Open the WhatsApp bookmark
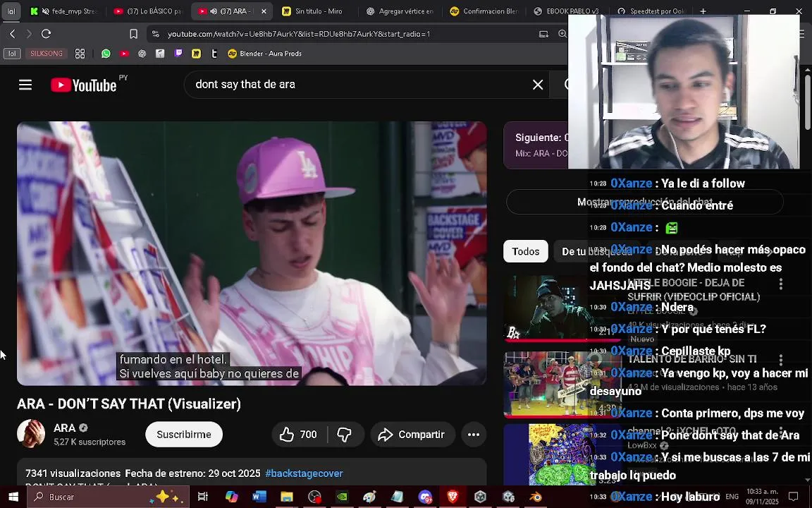The image size is (812, 508). coord(106,54)
